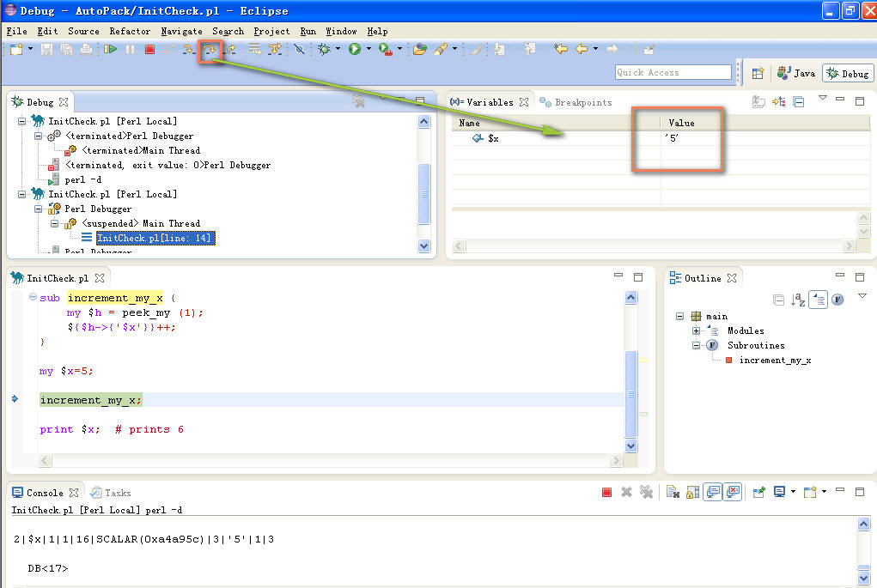This screenshot has width=877, height=588.
Task: Go to last edit location icon
Action: pos(560,49)
